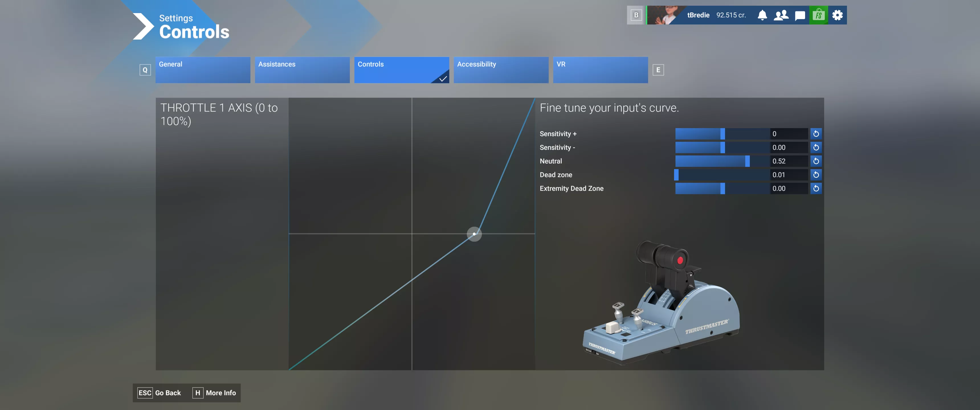Click the Sensitivity + value field
Screen dimensions: 980x410
tap(789, 134)
